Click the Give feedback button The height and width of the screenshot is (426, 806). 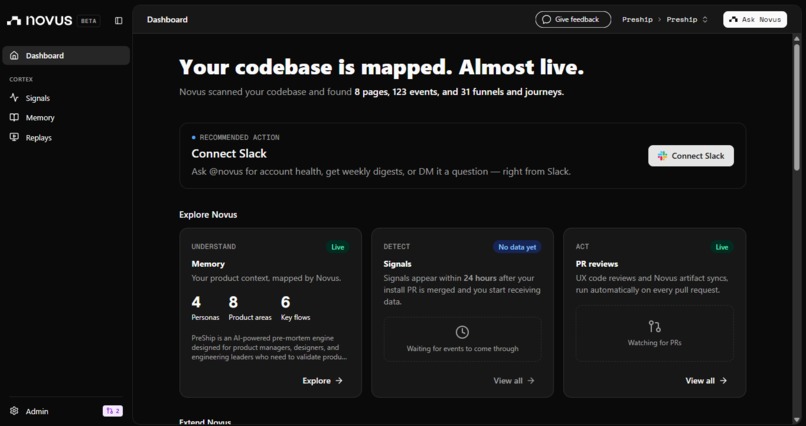(x=573, y=20)
